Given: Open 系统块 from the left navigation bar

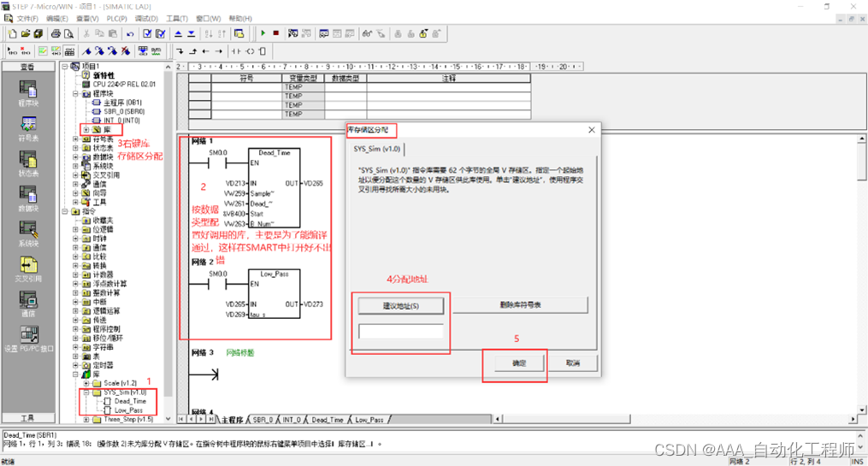Looking at the screenshot, I should tap(28, 233).
